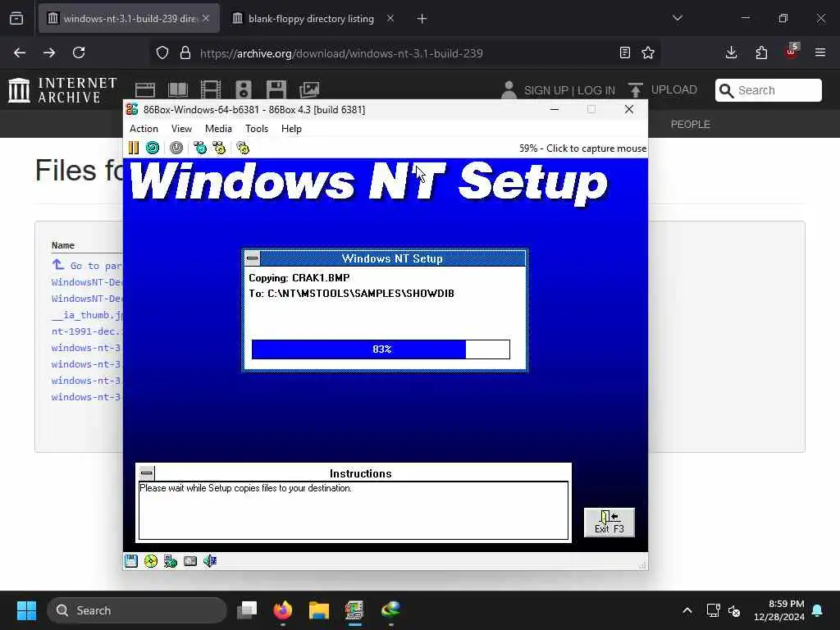
Task: Expand the list all tabs chevron
Action: (x=678, y=18)
